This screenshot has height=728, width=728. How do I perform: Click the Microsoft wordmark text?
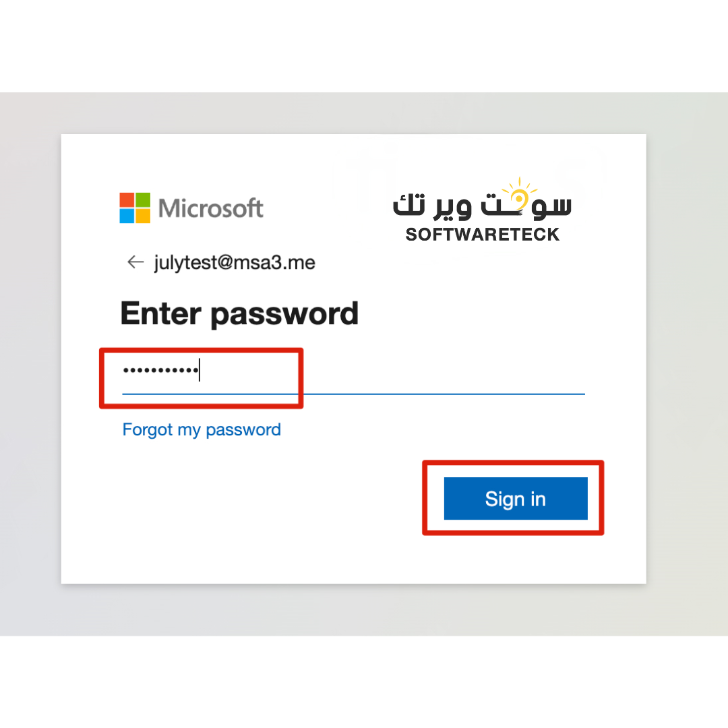click(210, 208)
